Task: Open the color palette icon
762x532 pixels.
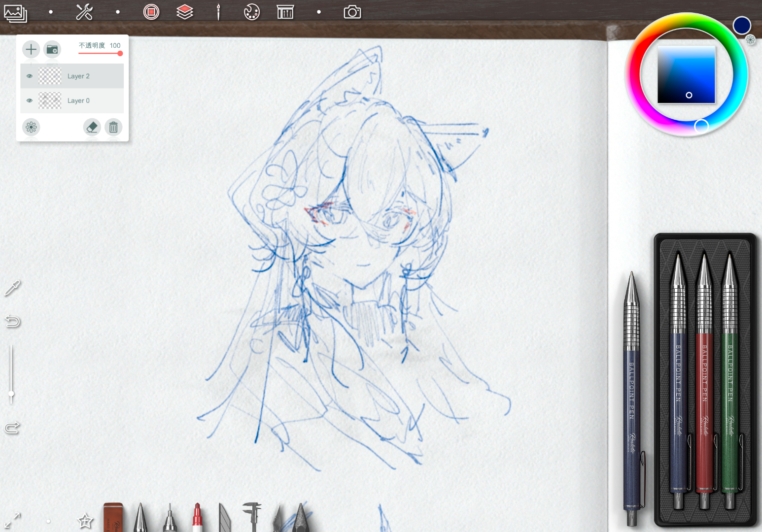Action: pyautogui.click(x=252, y=12)
